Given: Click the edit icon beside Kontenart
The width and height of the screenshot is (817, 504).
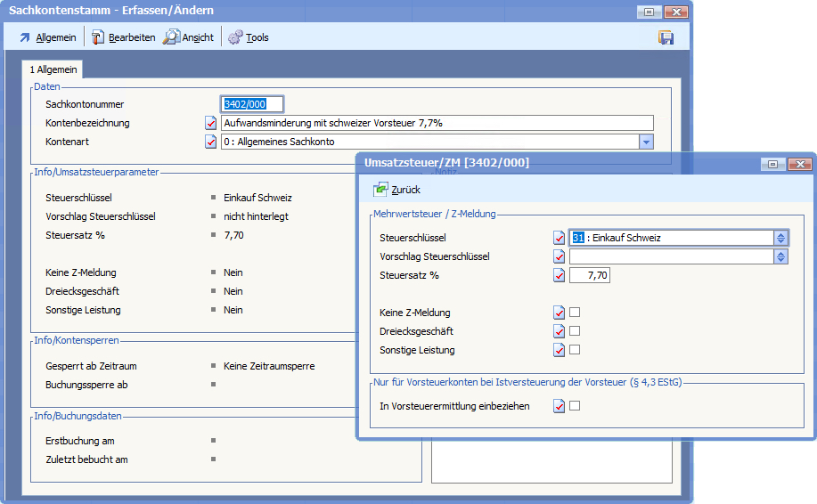Looking at the screenshot, I should (x=211, y=142).
